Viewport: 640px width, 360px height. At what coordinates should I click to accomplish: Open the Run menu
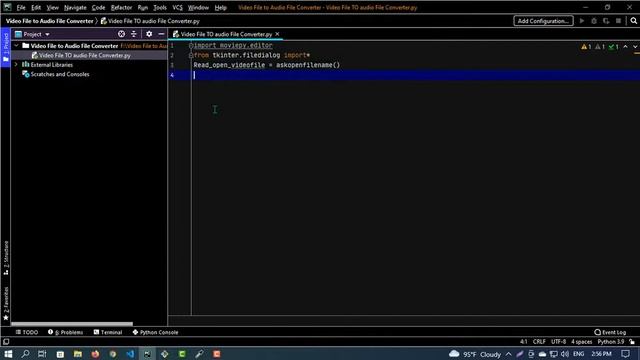click(142, 7)
